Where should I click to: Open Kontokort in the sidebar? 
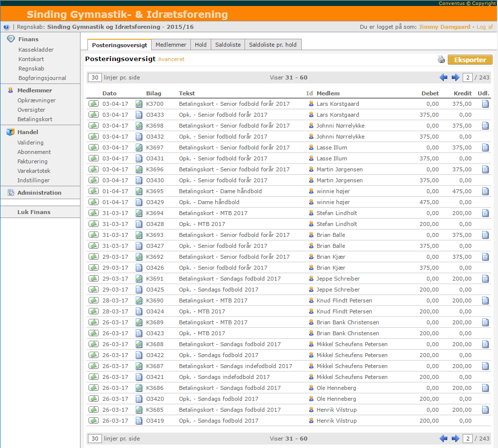coord(31,59)
